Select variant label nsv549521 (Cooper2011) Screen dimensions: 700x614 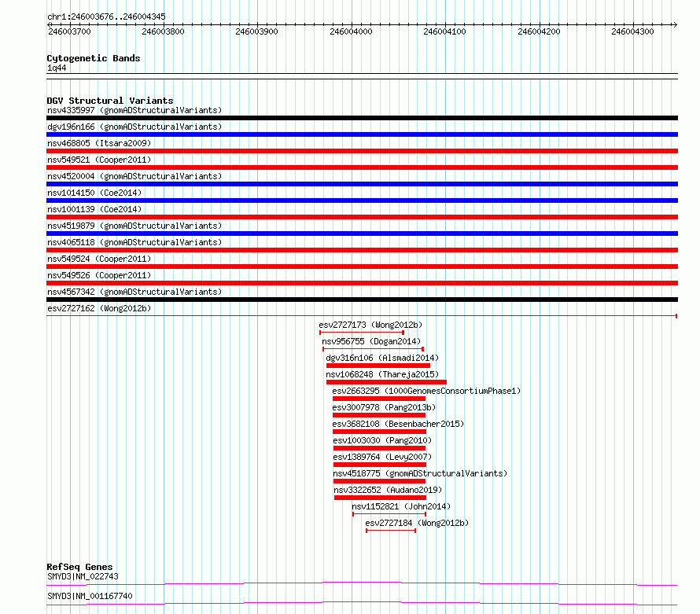click(x=99, y=160)
